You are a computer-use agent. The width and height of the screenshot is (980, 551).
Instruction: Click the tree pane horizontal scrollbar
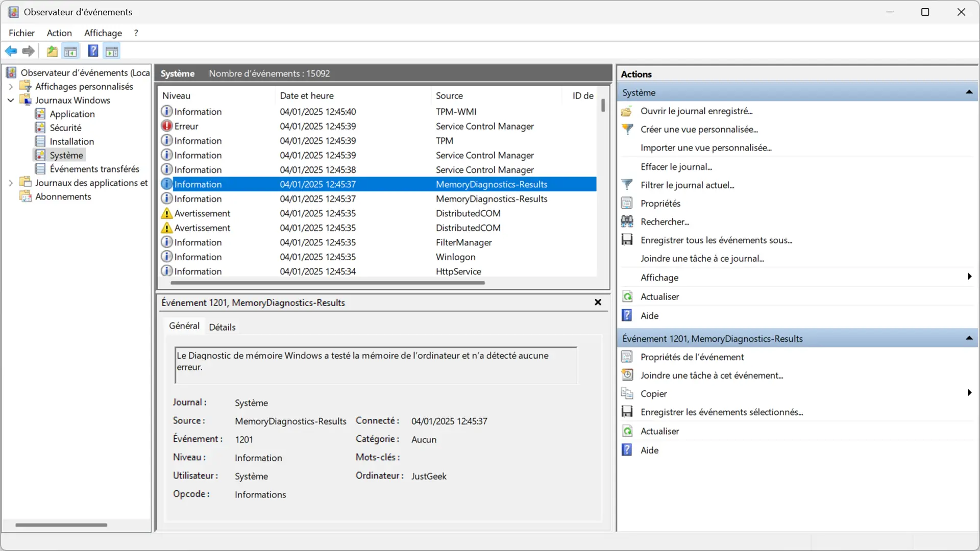click(x=61, y=524)
